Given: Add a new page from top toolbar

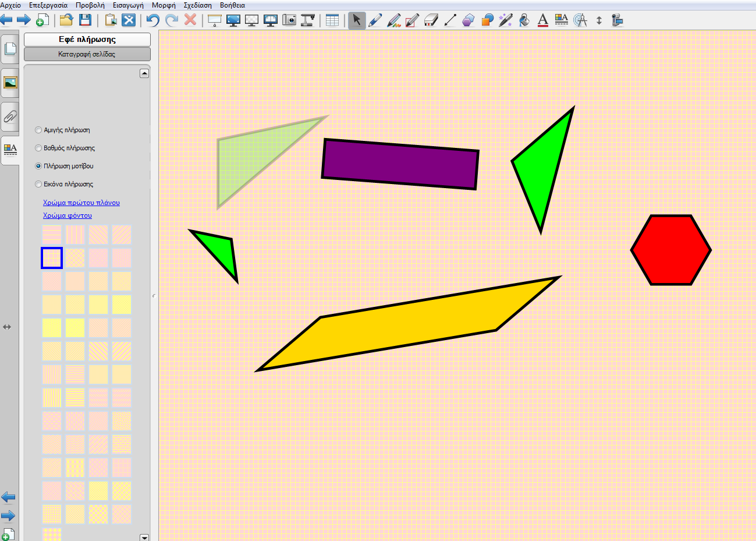Looking at the screenshot, I should click(42, 20).
